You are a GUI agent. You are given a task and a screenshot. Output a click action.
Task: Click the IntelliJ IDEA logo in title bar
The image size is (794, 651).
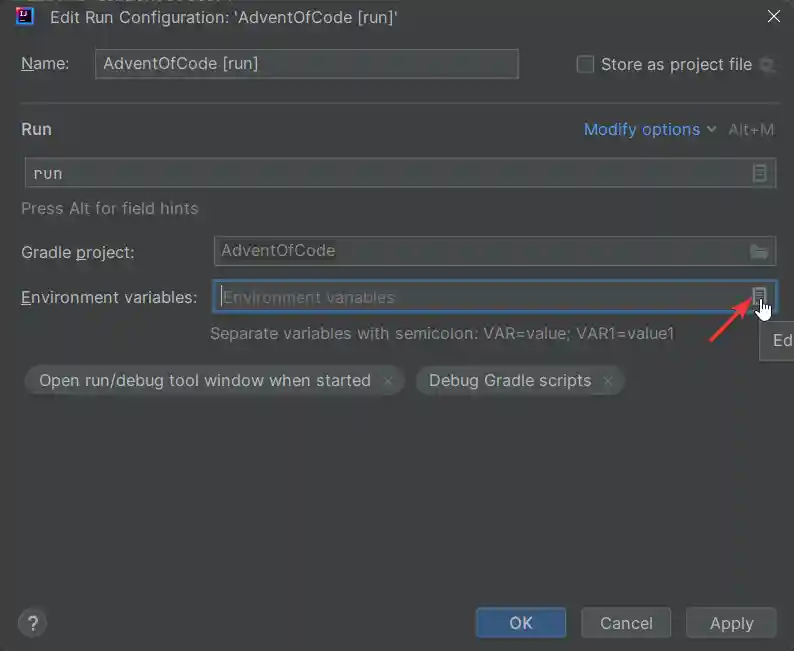pyautogui.click(x=26, y=15)
